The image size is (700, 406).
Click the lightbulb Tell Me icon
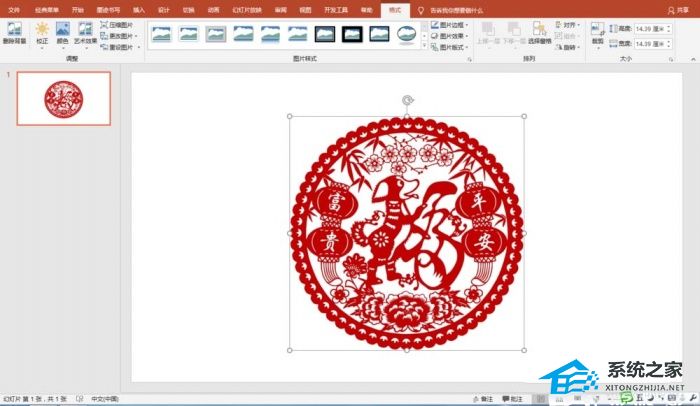pyautogui.click(x=421, y=10)
